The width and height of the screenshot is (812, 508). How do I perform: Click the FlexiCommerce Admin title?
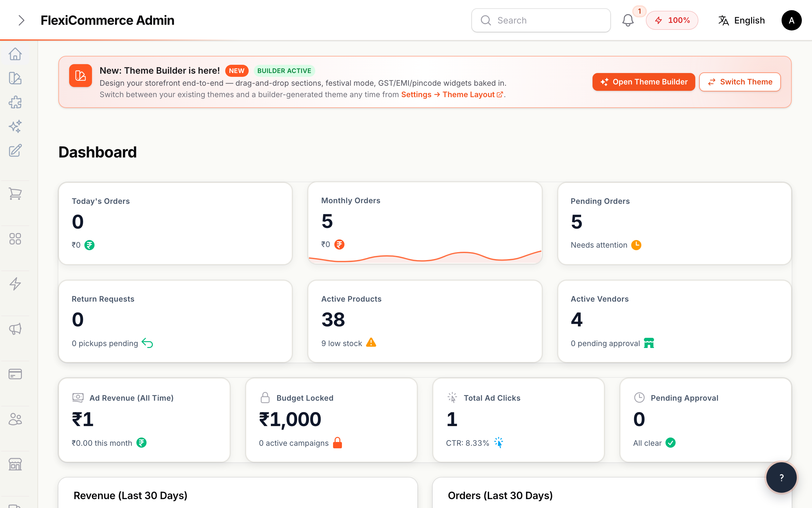click(x=108, y=21)
